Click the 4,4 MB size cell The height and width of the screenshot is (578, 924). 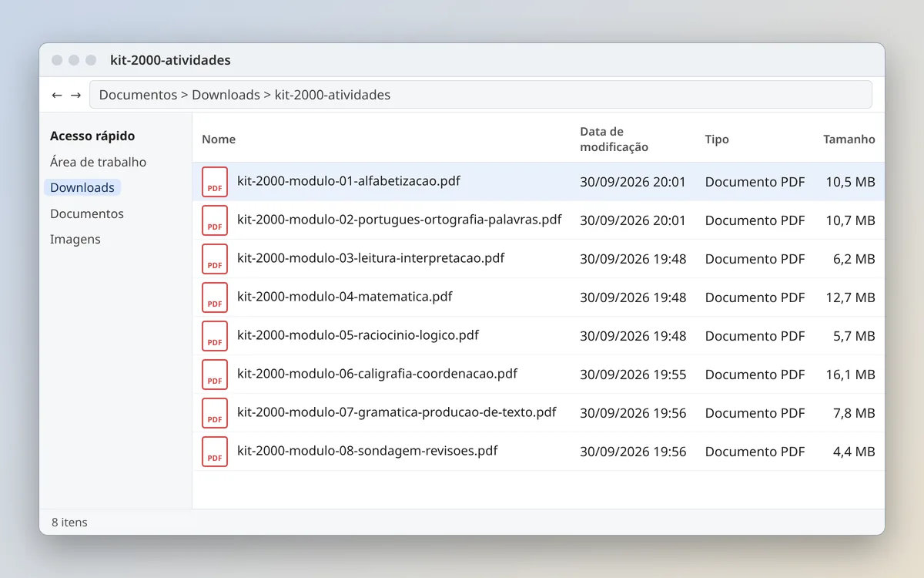click(854, 452)
